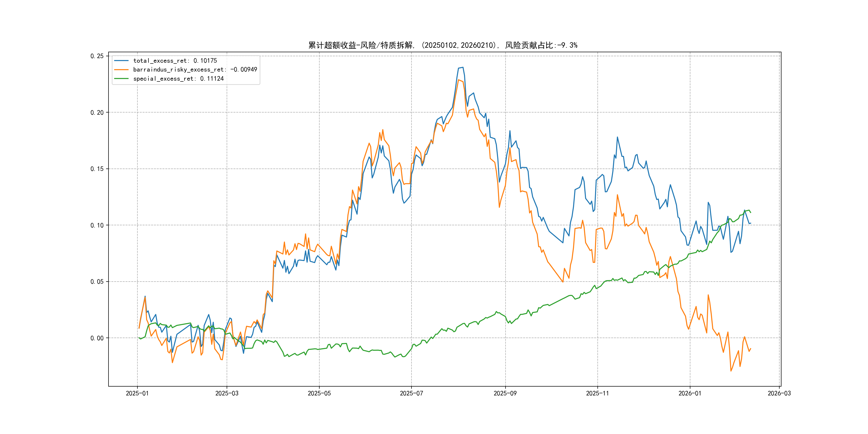Click the 2025-05 x-axis tick label
868x434 pixels.
pos(319,393)
